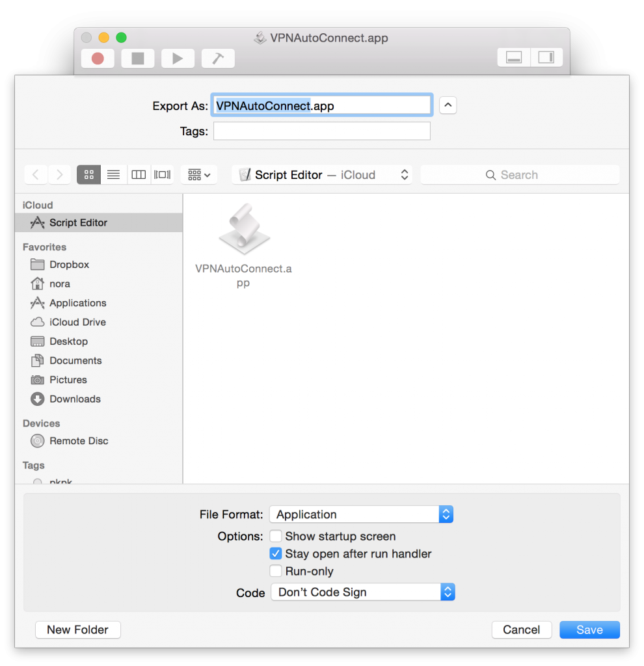Switch to icon view
644x666 pixels.
point(88,174)
